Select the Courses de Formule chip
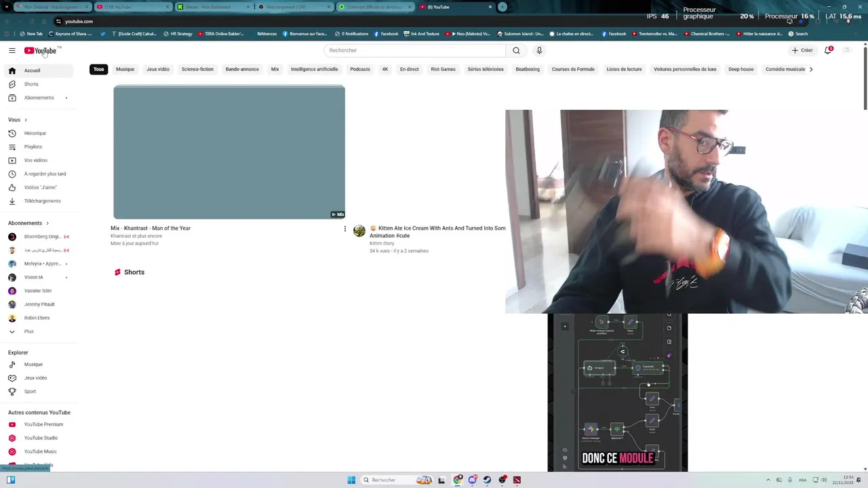 point(573,69)
